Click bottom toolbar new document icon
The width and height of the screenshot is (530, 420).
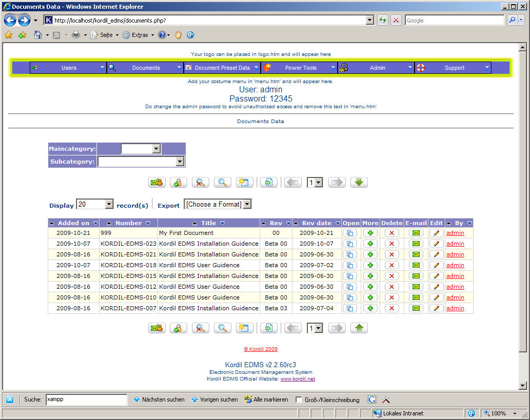244,328
